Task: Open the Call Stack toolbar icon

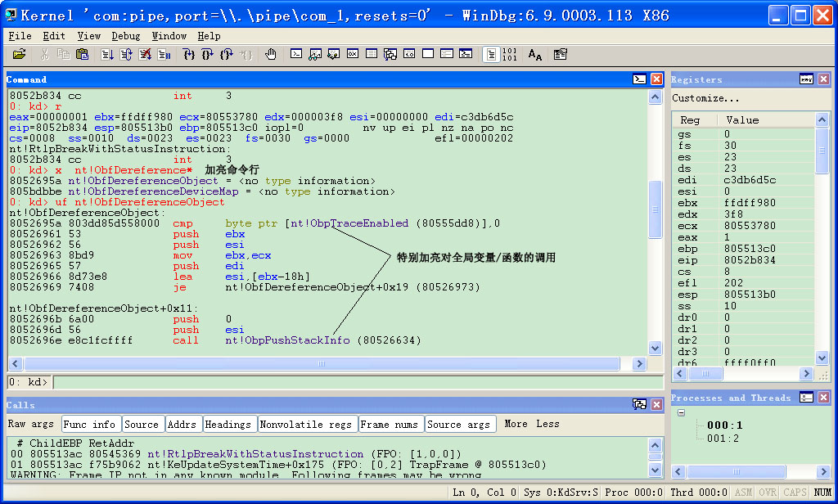Action: tap(390, 54)
